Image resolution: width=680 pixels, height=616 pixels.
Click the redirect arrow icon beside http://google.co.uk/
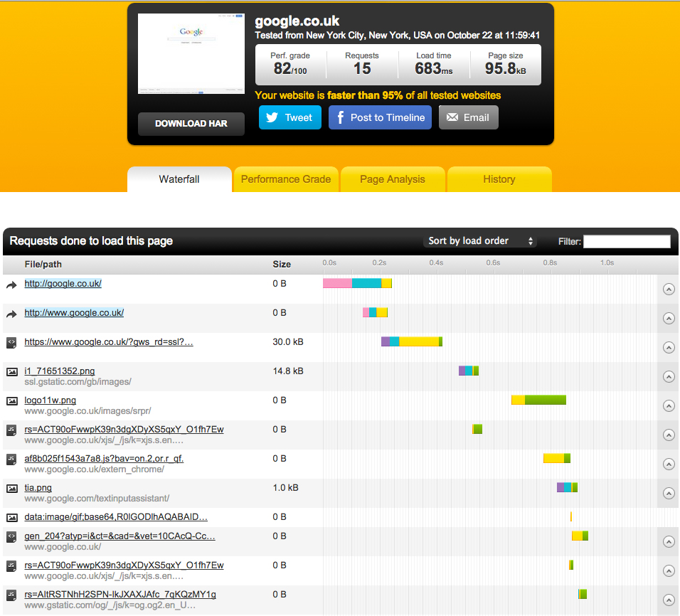click(11, 285)
